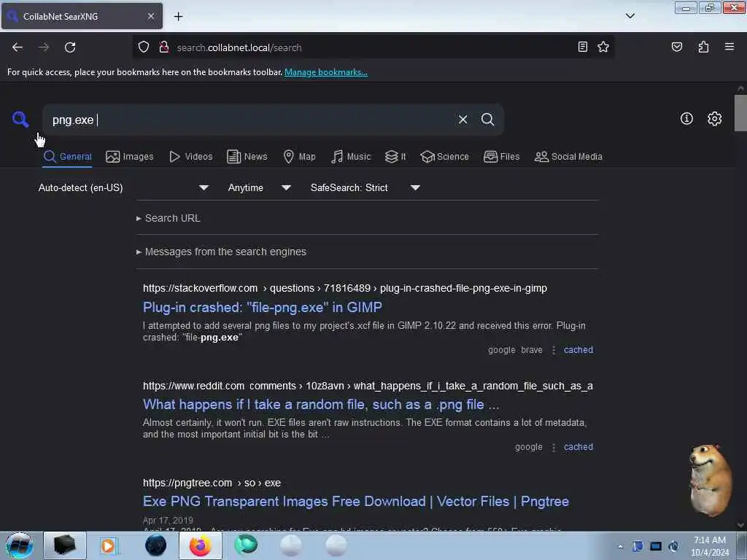Open the Extensions puzzle icon
Screen dimensions: 747x560
point(703,47)
